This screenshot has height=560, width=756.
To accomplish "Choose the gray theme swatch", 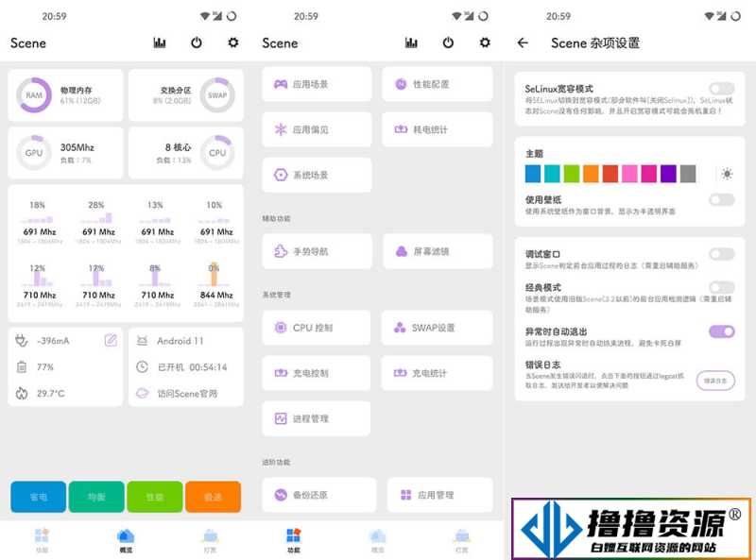I will pos(688,174).
